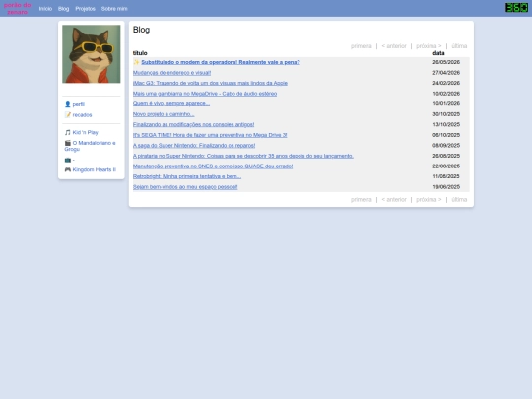Viewport: 532px width, 399px height.
Task: Click < anterior below the post list
Action: [x=394, y=199]
